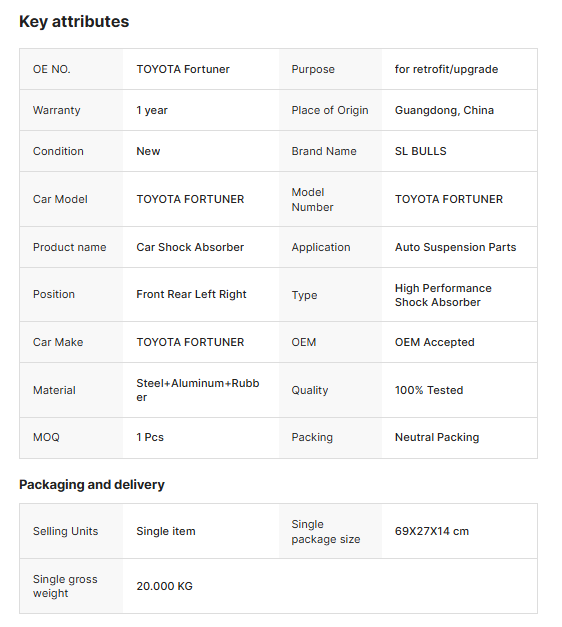562x627 pixels.
Task: Click the Car Model label cell
Action: [x=71, y=199]
